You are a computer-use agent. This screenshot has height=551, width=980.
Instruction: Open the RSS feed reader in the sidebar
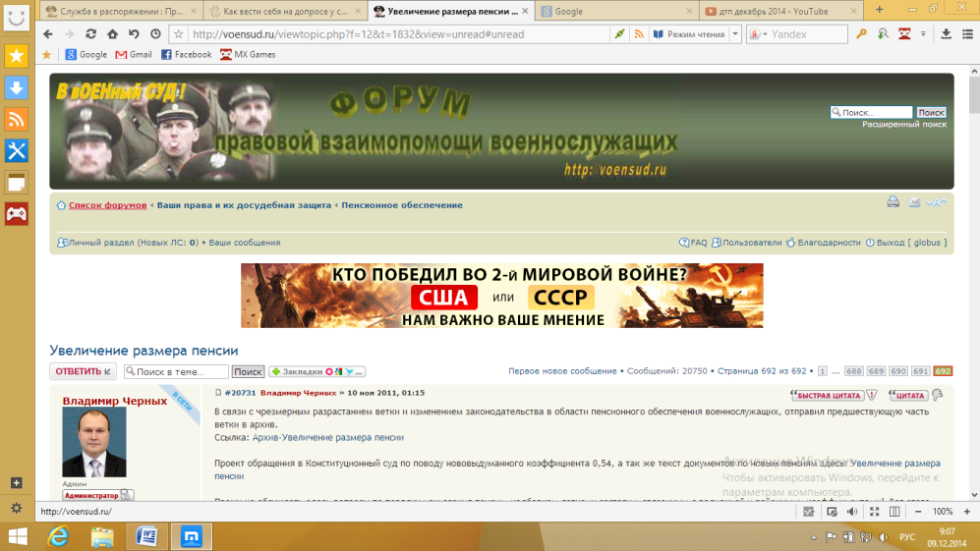[16, 119]
